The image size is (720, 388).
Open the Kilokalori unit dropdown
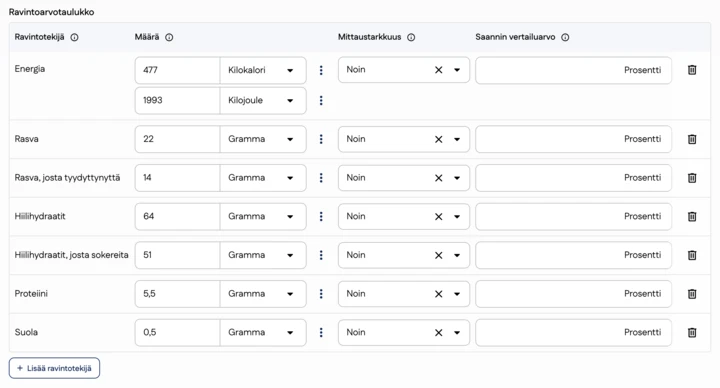point(263,70)
